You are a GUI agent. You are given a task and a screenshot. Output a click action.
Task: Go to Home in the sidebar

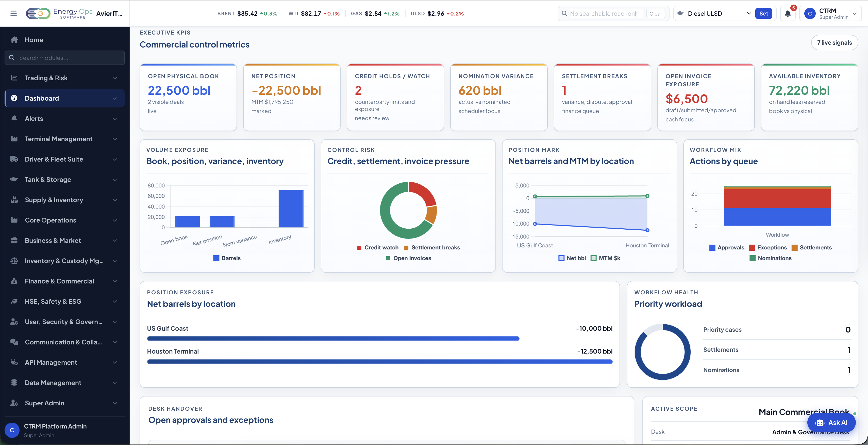pos(65,40)
